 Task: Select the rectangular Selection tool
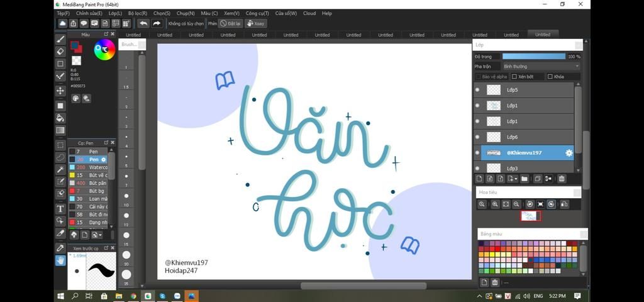[x=60, y=145]
